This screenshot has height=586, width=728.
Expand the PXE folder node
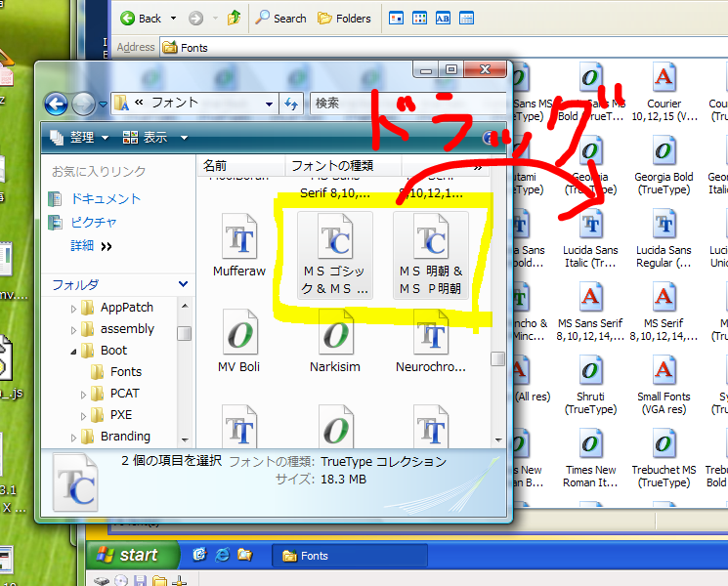click(83, 416)
